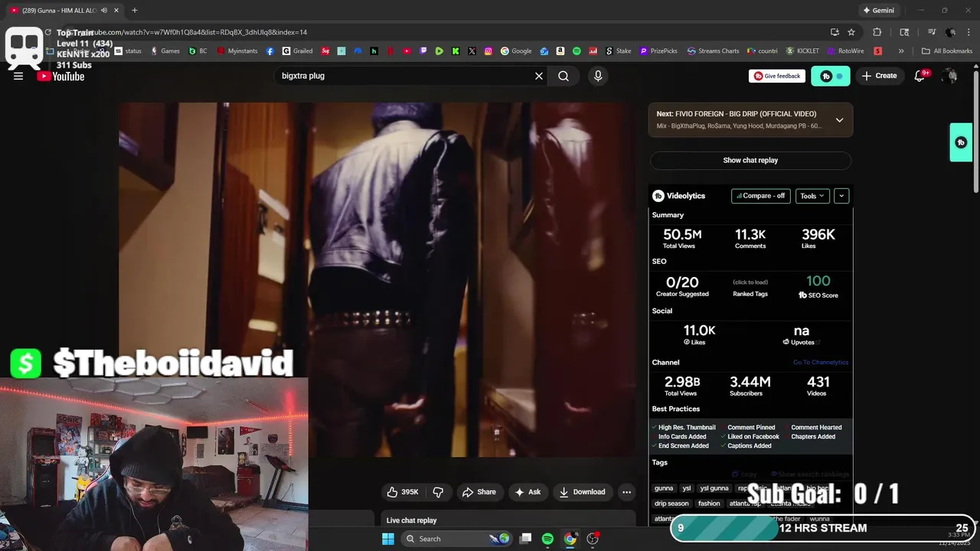980x551 pixels.
Task: Open more actions ellipsis menu
Action: [626, 492]
